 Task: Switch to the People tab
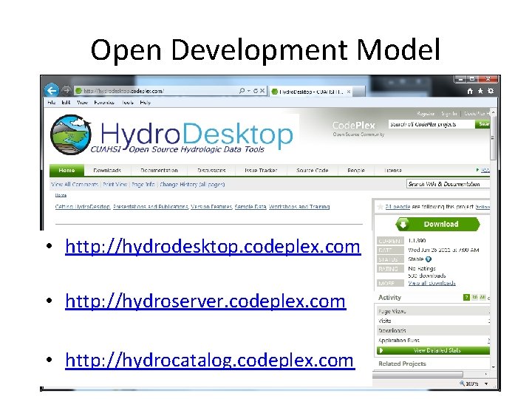pyautogui.click(x=356, y=171)
